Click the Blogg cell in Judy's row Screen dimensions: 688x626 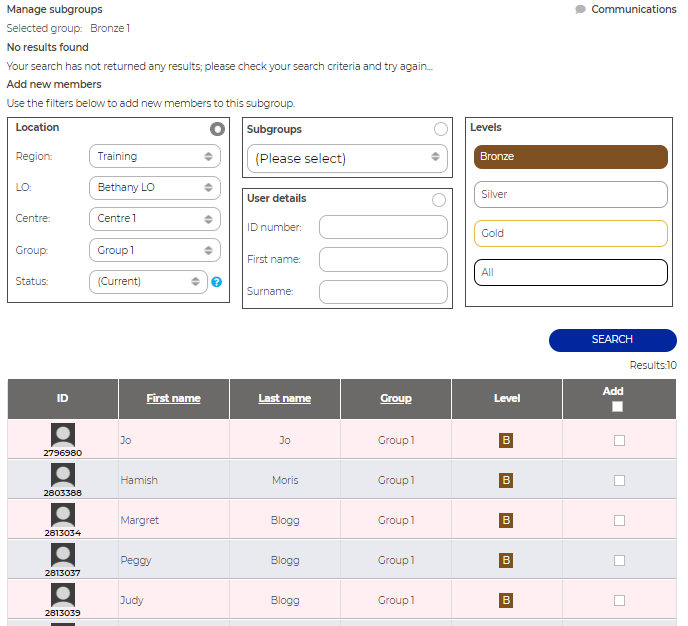click(285, 600)
